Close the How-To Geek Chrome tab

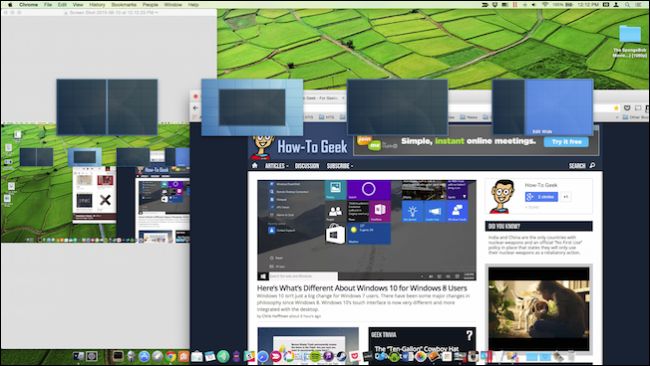343,98
